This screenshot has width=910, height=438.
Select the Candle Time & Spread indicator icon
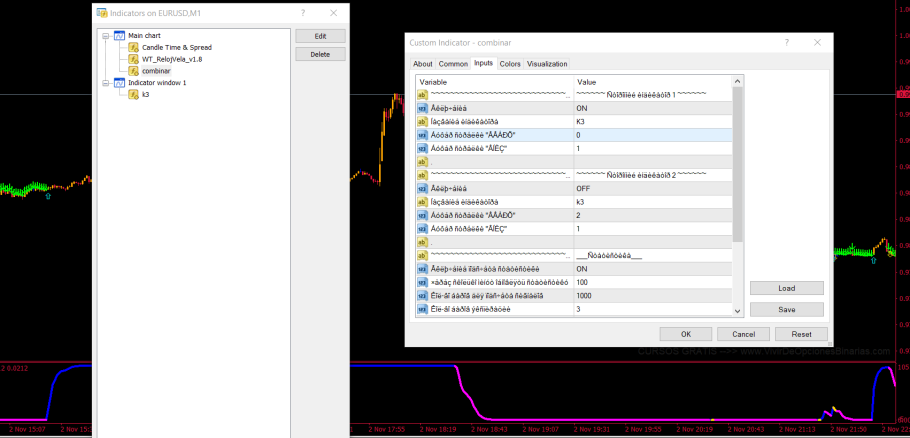pyautogui.click(x=133, y=47)
